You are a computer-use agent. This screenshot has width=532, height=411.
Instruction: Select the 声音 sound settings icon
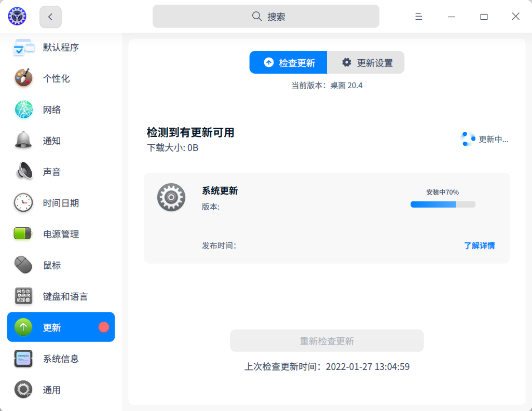coord(23,172)
